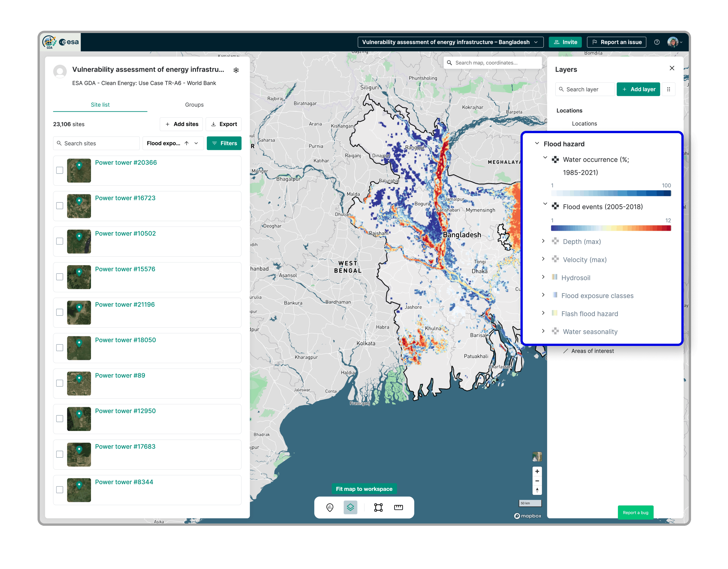The height and width of the screenshot is (569, 728).
Task: Toggle the layers tool in bottom toolbar
Action: point(350,507)
